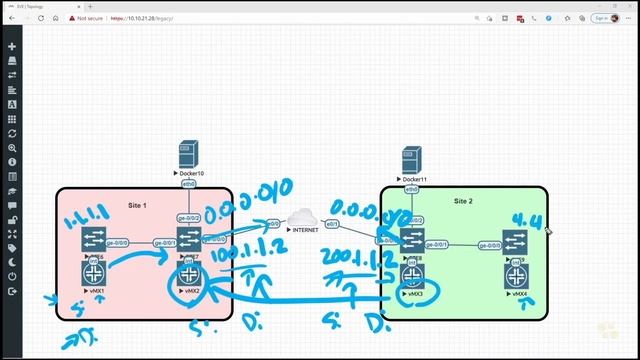The image size is (640, 360).
Task: Toggle the Lock lab padlock icon
Action: click(12, 220)
